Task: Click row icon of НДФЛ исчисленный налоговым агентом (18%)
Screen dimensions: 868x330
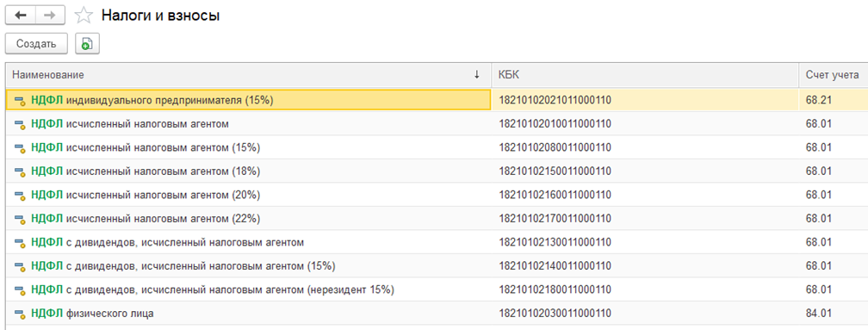Action: (20, 171)
